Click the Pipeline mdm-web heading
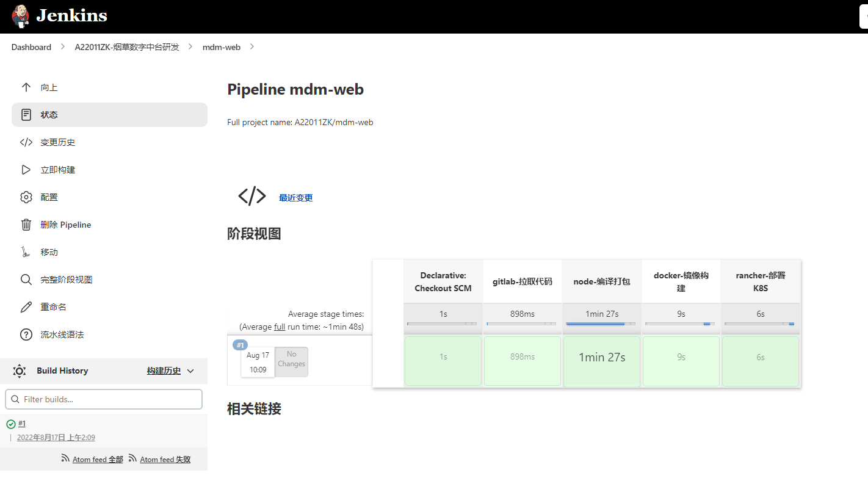The width and height of the screenshot is (868, 492). click(x=295, y=89)
